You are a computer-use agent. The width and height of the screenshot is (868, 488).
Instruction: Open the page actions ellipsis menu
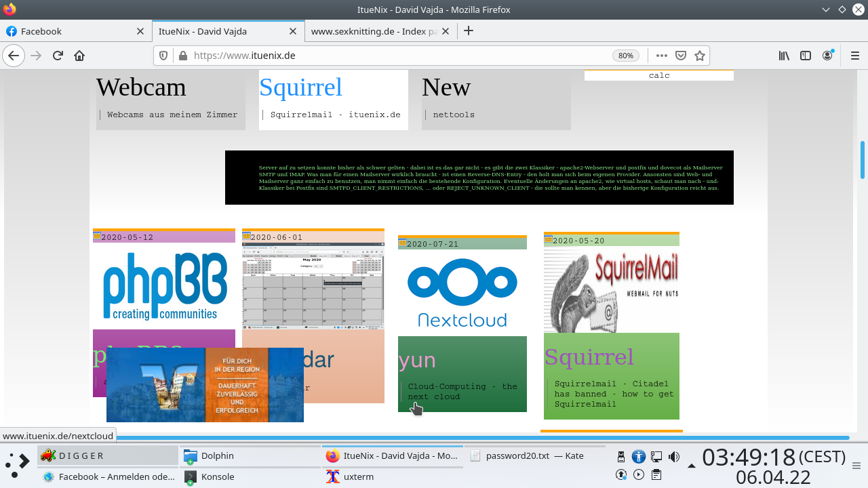point(661,56)
